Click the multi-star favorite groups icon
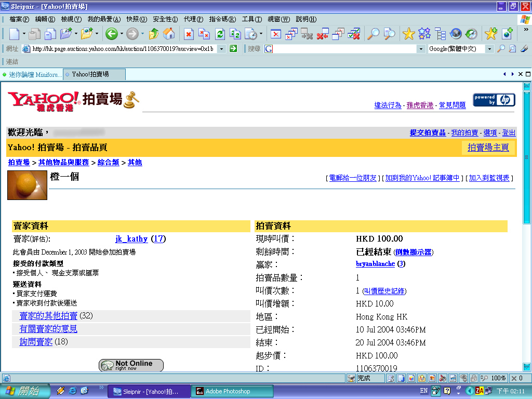 (424, 34)
